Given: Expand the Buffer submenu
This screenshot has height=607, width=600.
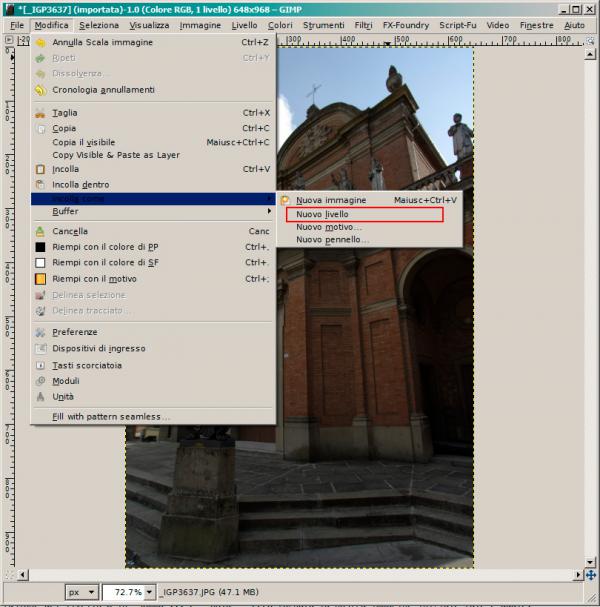Looking at the screenshot, I should [x=152, y=211].
